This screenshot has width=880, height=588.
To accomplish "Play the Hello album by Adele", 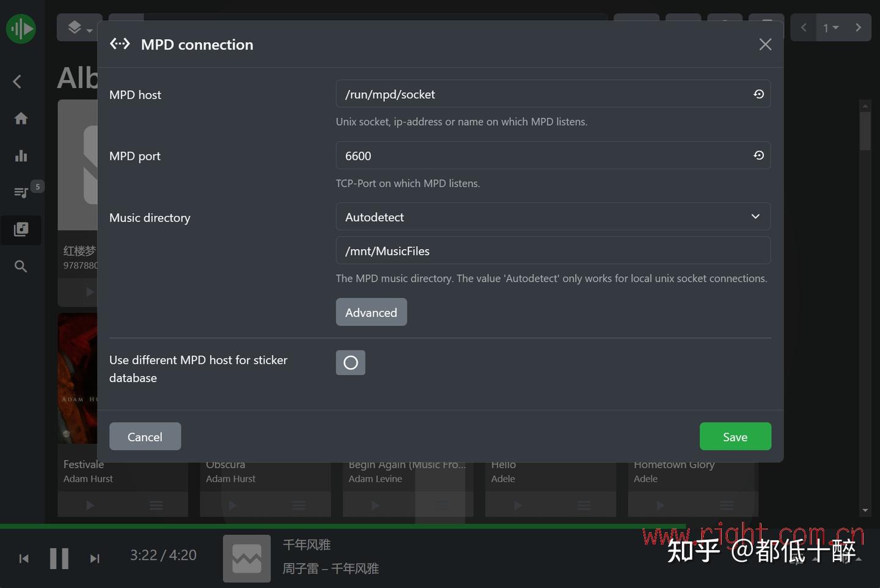I will (x=518, y=505).
